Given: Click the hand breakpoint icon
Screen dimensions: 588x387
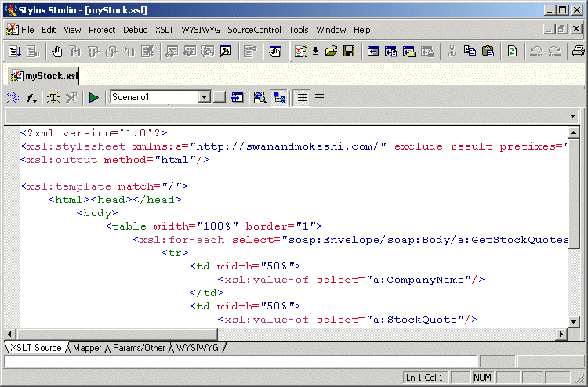Looking at the screenshot, I should [x=57, y=52].
